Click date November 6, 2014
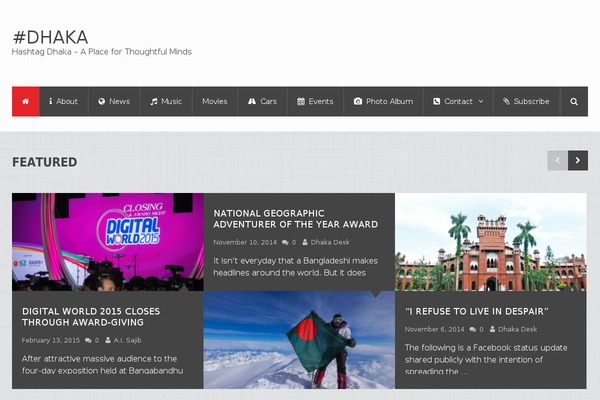 click(x=435, y=329)
